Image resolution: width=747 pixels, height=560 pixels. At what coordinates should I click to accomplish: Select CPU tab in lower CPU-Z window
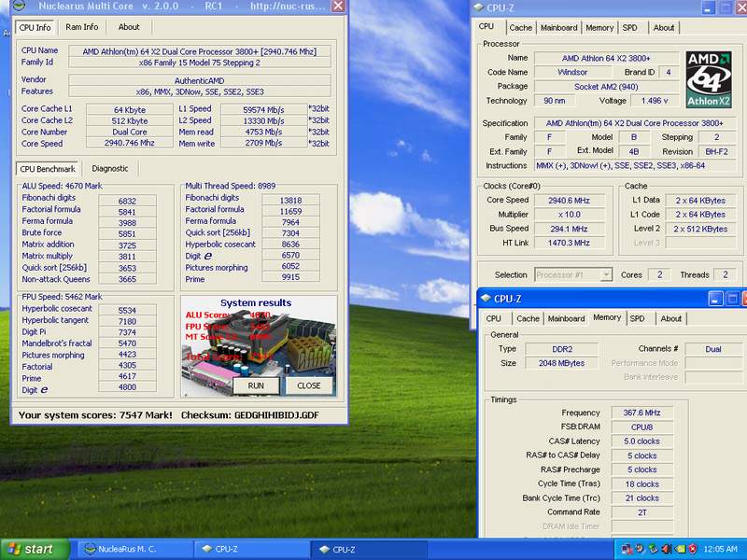(494, 318)
